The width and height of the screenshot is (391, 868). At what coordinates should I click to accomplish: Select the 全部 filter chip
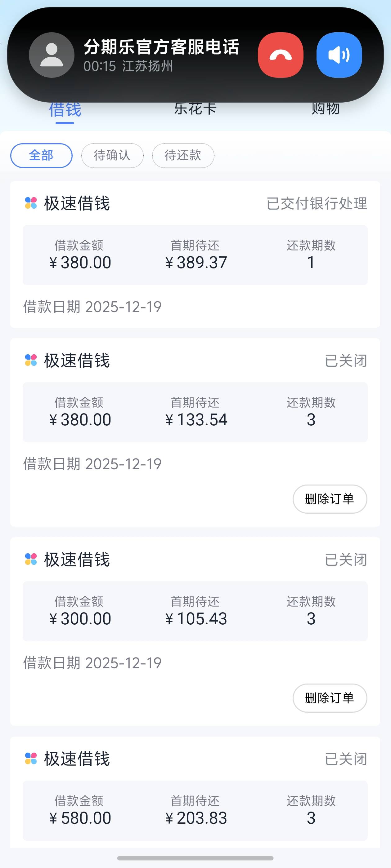41,155
